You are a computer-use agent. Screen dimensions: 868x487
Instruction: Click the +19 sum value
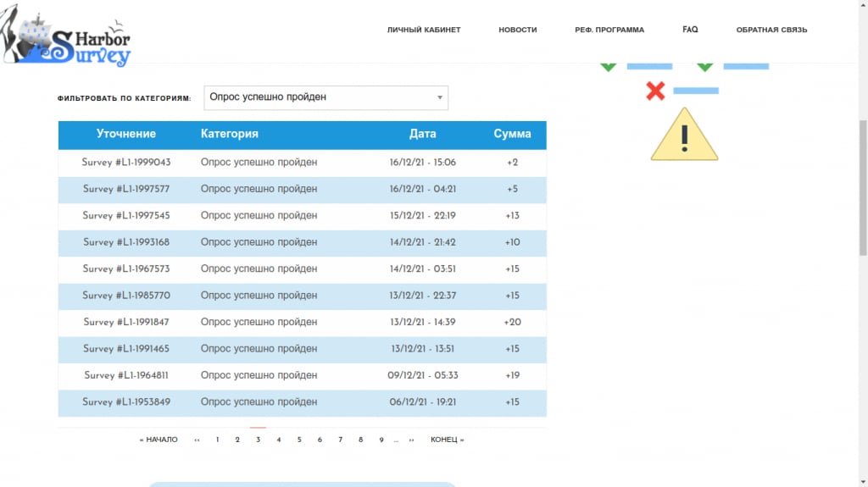pyautogui.click(x=512, y=375)
